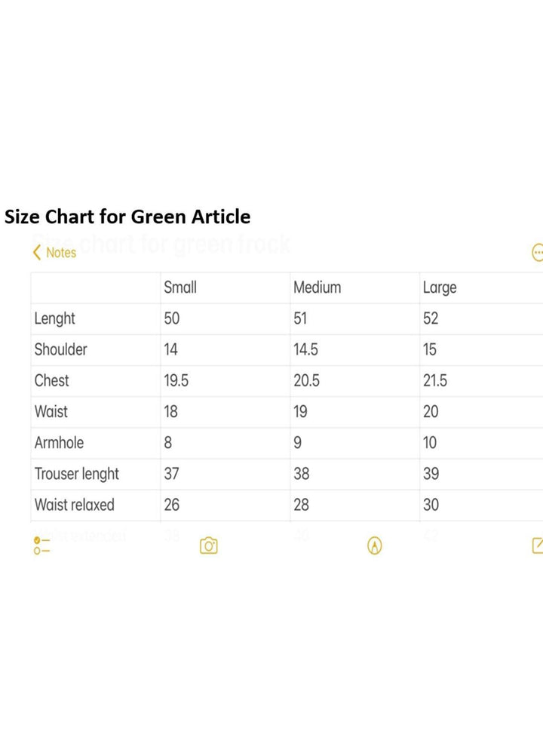
Task: Click the Size Chart for Green Article heading
Action: coord(127,217)
